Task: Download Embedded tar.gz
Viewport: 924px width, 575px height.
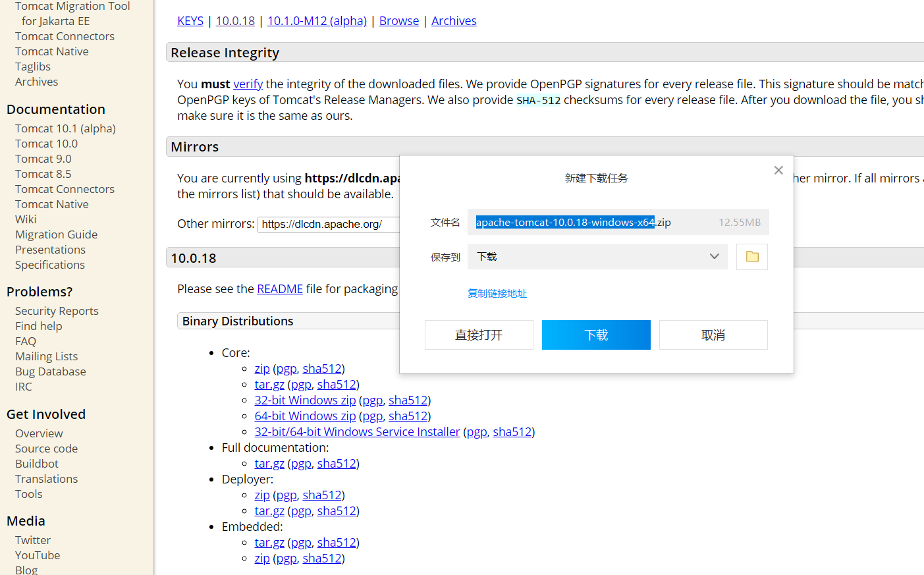Action: click(x=269, y=542)
